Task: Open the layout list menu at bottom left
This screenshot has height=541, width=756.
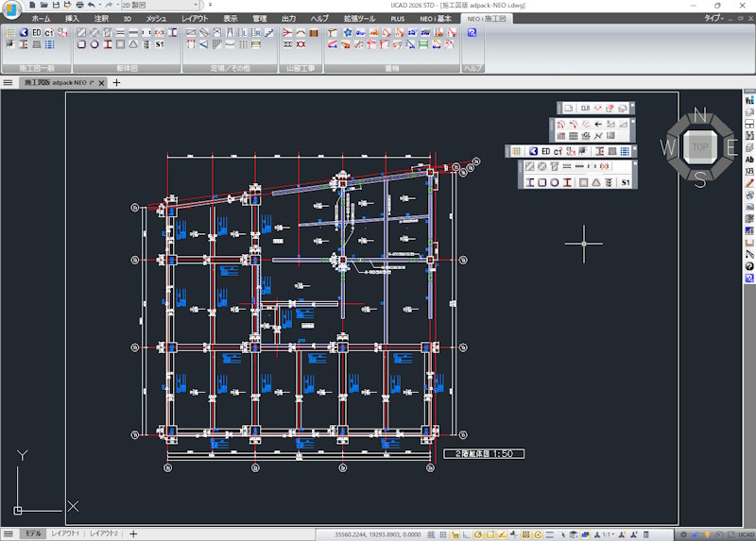Action: [8, 533]
